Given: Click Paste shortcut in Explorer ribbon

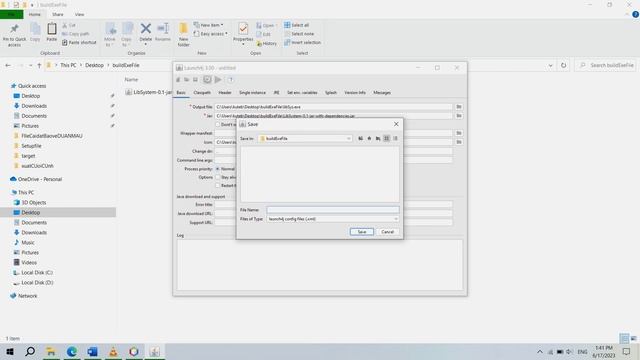Looking at the screenshot, I should pyautogui.click(x=79, y=42).
